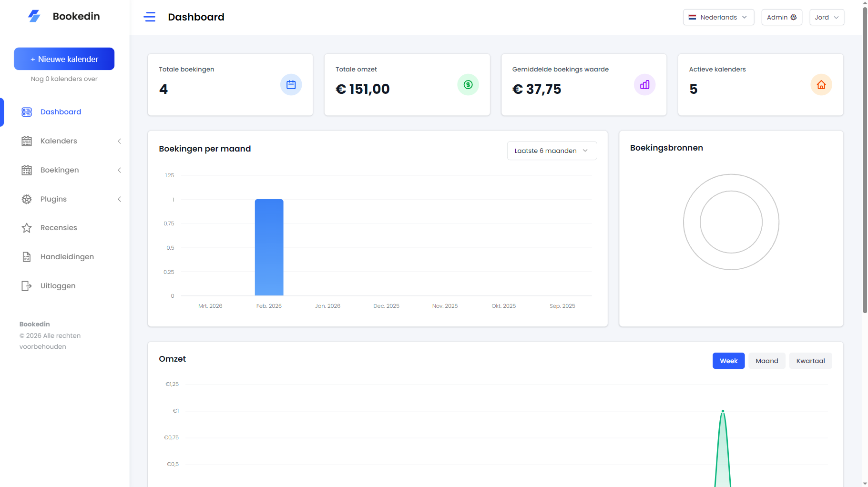Click the Nieuwe kalender button
868x487 pixels.
(x=64, y=59)
